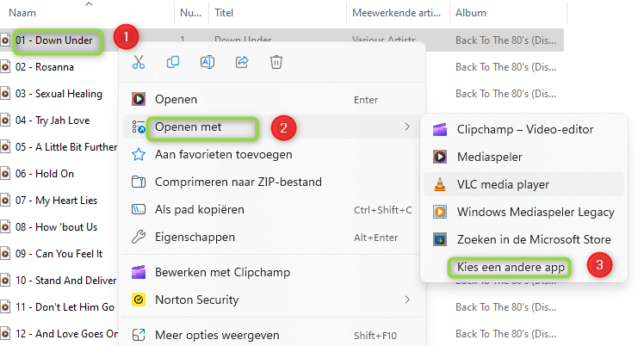Sort by Meewerkende artiesten column header
The width and height of the screenshot is (644, 346).
pyautogui.click(x=398, y=13)
